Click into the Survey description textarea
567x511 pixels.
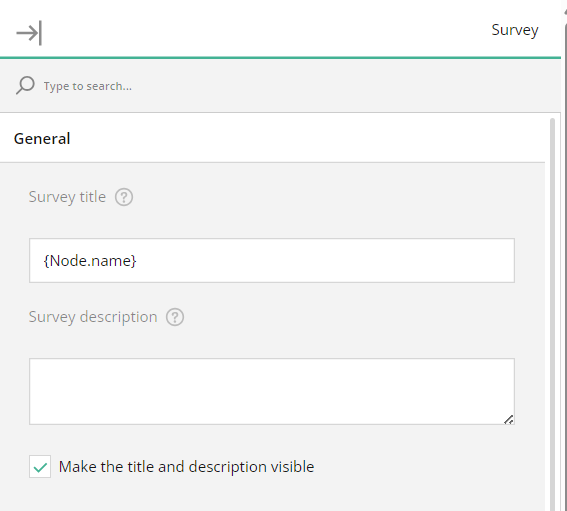272,391
